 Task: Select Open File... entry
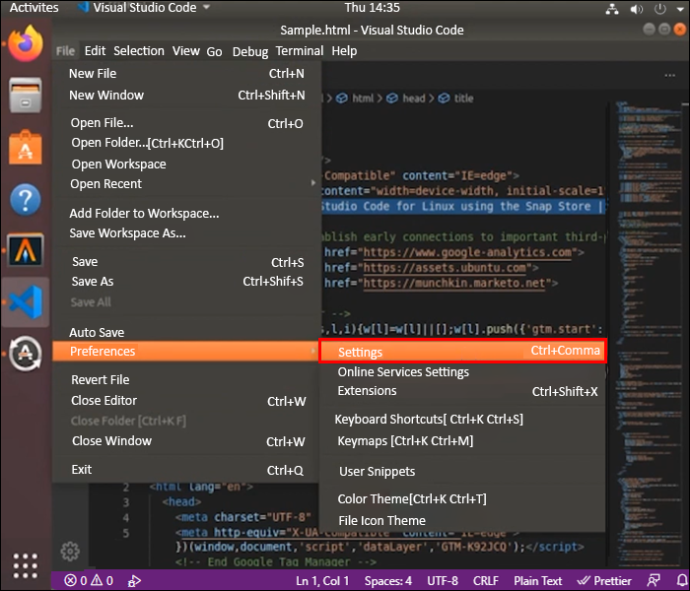point(187,123)
